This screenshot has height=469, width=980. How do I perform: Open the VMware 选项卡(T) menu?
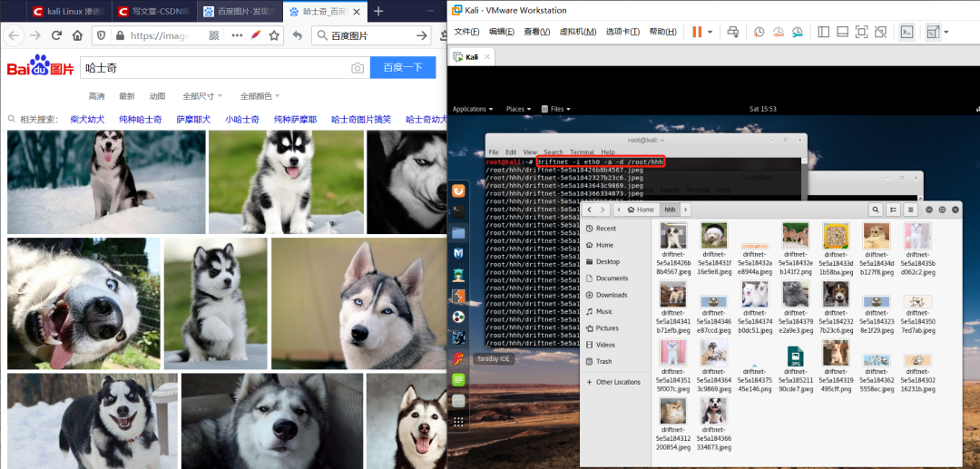click(622, 32)
